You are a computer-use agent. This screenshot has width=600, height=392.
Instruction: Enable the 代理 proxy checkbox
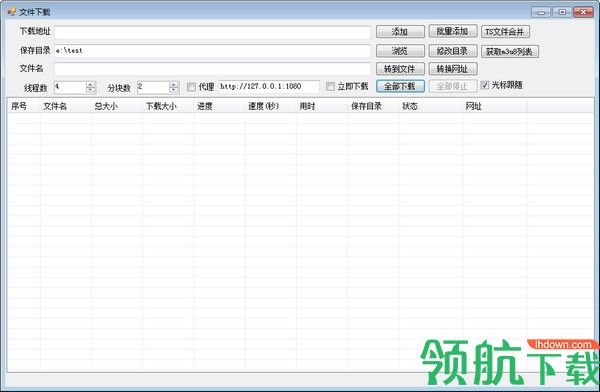[x=191, y=87]
